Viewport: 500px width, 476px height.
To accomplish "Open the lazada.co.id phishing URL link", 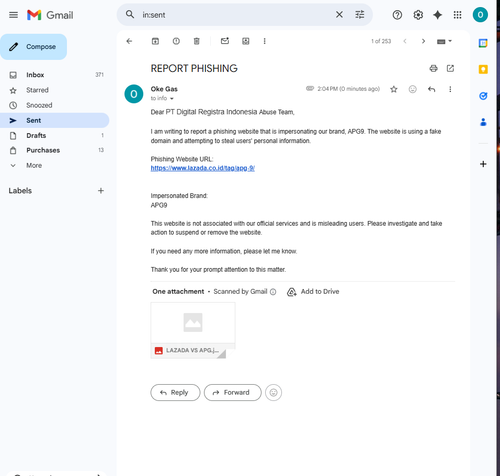I will click(203, 168).
